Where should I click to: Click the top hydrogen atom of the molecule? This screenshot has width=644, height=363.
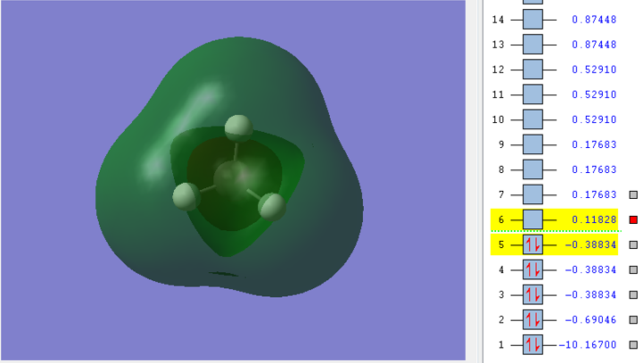239,128
